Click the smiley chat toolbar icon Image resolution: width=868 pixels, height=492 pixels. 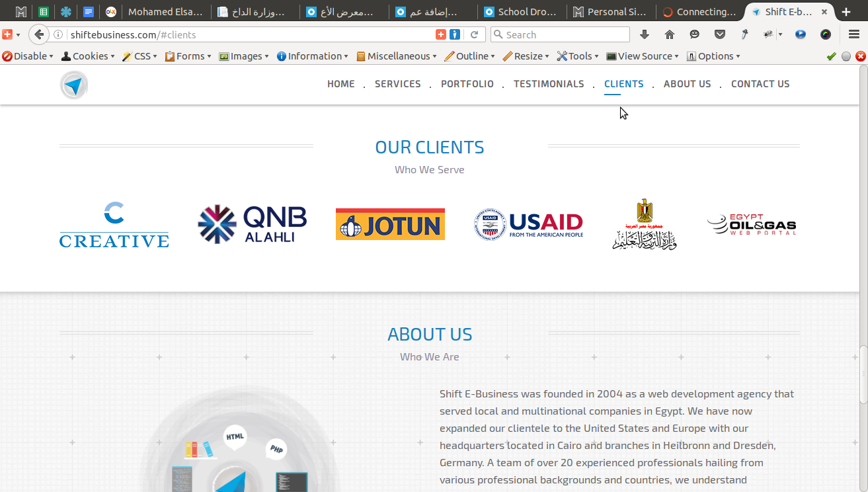[x=695, y=34]
